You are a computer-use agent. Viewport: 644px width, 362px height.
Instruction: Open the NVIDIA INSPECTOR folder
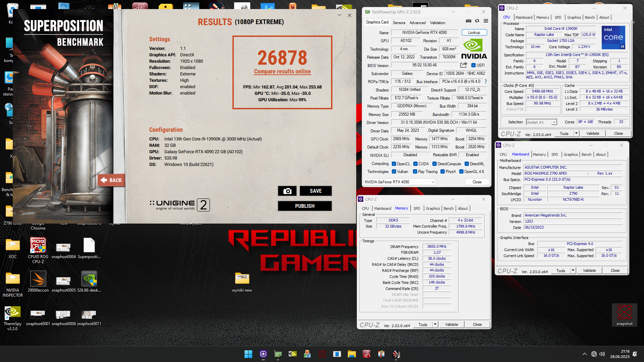tap(12, 284)
